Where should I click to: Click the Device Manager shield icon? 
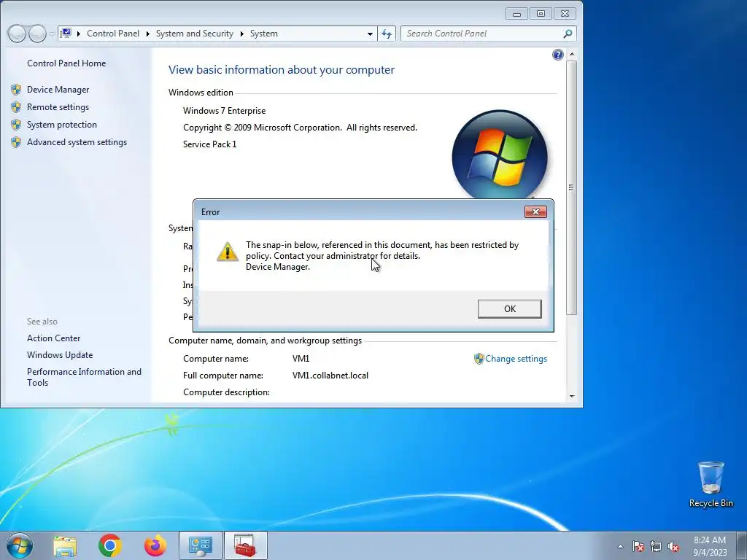coord(16,90)
